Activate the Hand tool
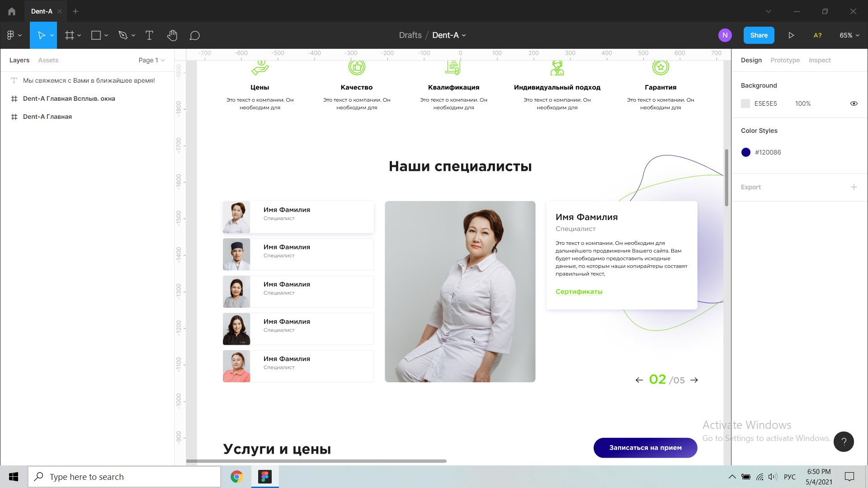This screenshot has height=488, width=868. (x=172, y=35)
